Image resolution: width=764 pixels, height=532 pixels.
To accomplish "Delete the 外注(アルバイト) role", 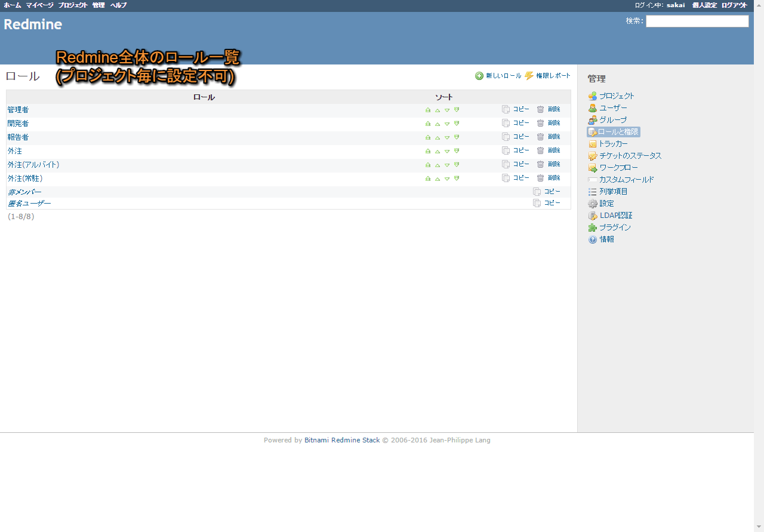I will point(549,164).
